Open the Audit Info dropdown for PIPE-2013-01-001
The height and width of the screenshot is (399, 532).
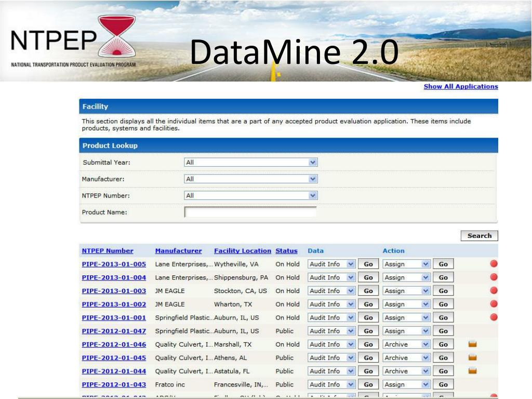tap(331, 317)
